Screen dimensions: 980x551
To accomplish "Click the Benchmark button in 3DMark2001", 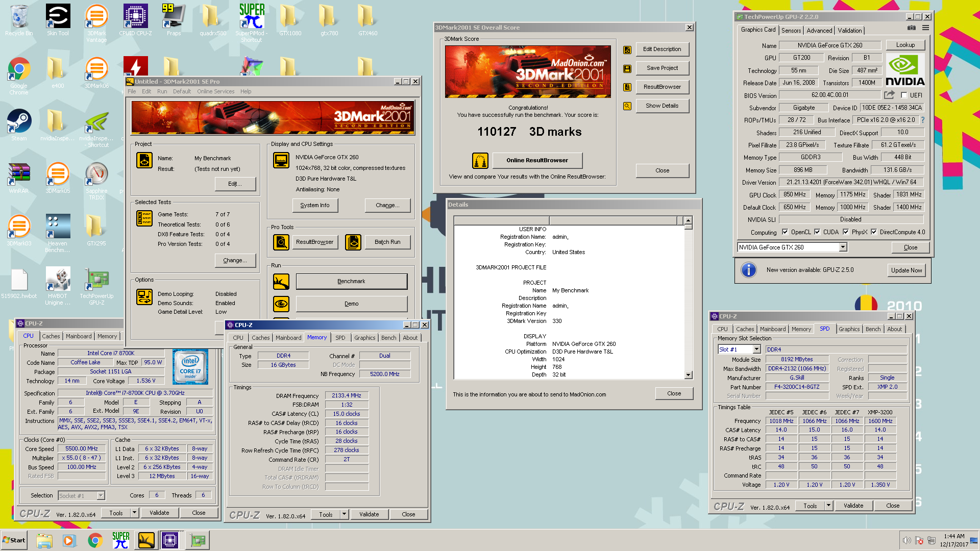I will (x=351, y=282).
